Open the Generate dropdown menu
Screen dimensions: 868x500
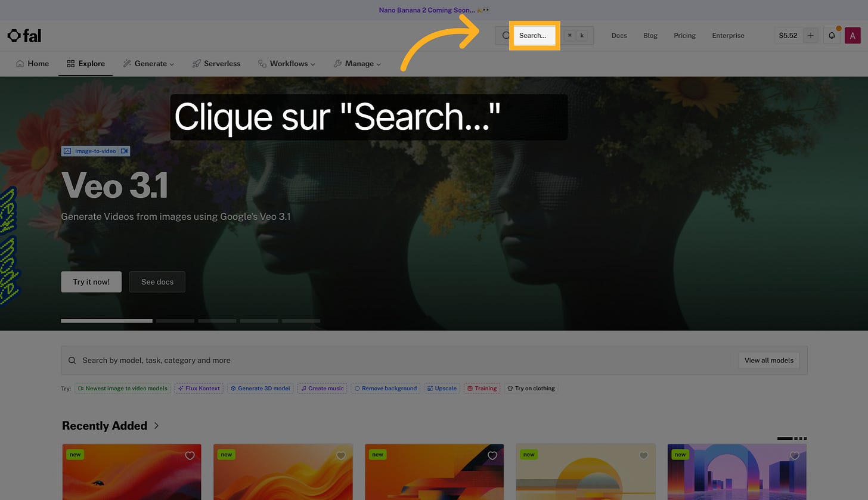[x=148, y=63]
